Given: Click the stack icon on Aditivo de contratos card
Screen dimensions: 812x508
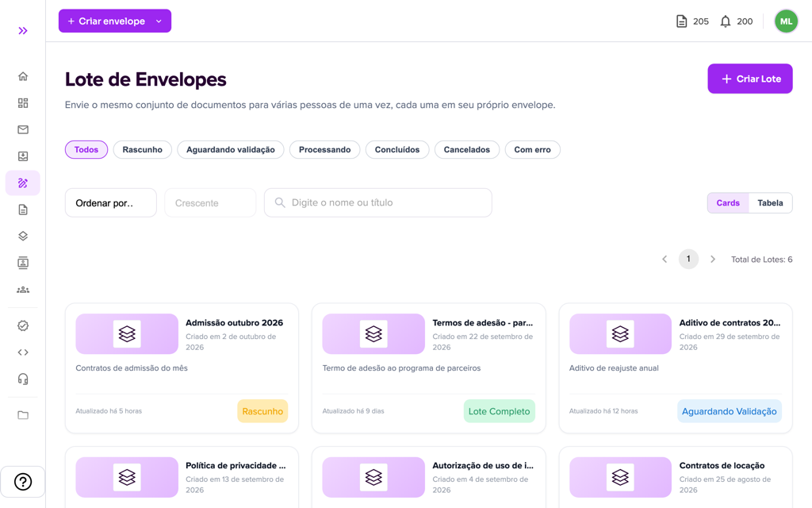Looking at the screenshot, I should 620,333.
